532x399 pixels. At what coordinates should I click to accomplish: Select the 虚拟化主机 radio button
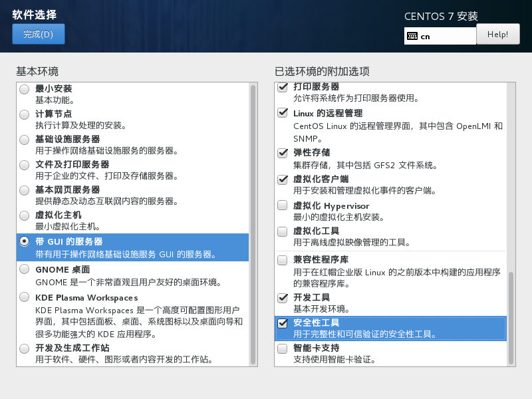pyautogui.click(x=24, y=215)
